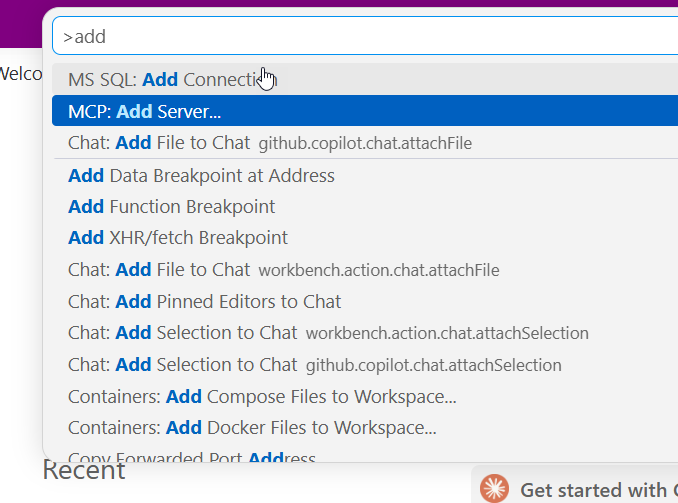The height and width of the screenshot is (503, 678).
Task: Select Add Function Breakpoint command
Action: click(x=365, y=207)
